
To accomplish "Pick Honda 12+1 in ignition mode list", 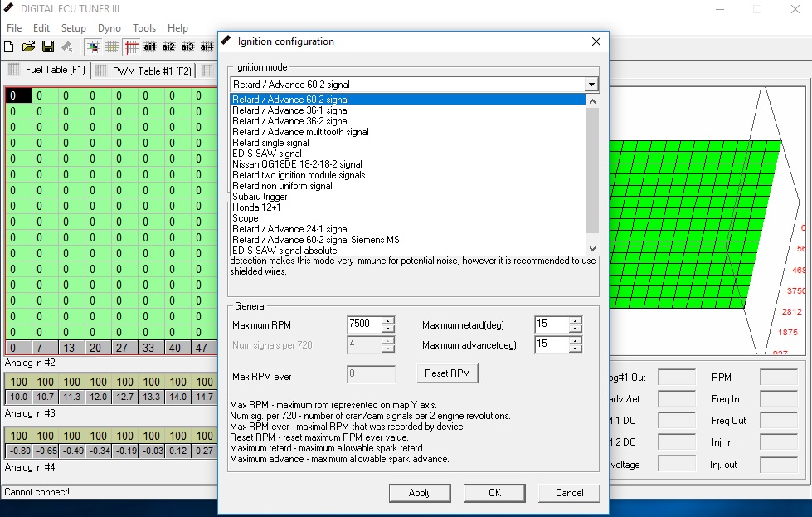I will pyautogui.click(x=256, y=207).
